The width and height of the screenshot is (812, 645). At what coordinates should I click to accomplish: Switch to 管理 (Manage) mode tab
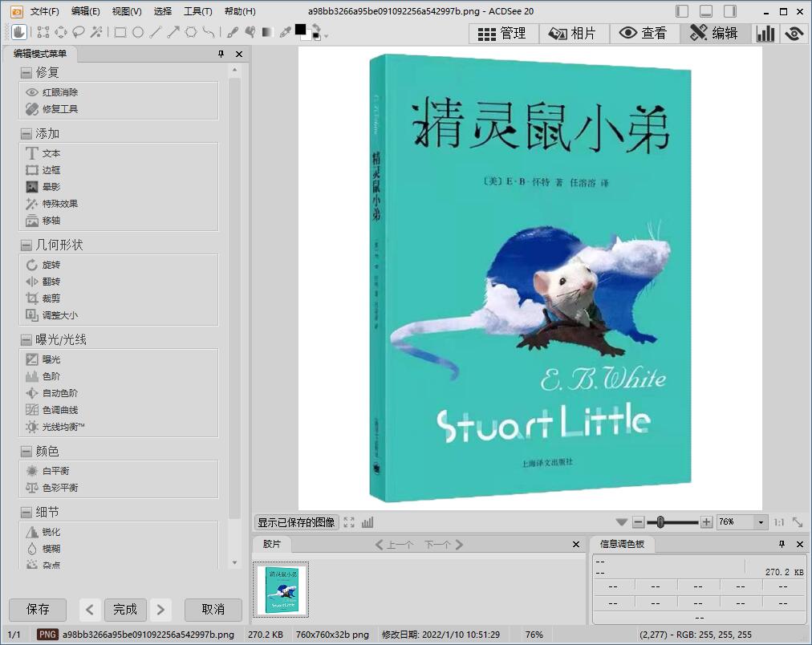tap(502, 33)
